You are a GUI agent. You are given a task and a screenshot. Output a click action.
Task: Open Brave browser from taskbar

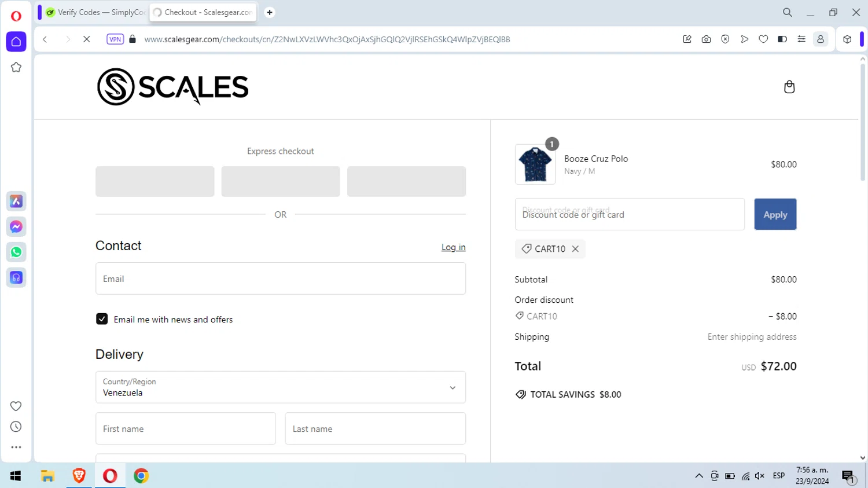[79, 476]
